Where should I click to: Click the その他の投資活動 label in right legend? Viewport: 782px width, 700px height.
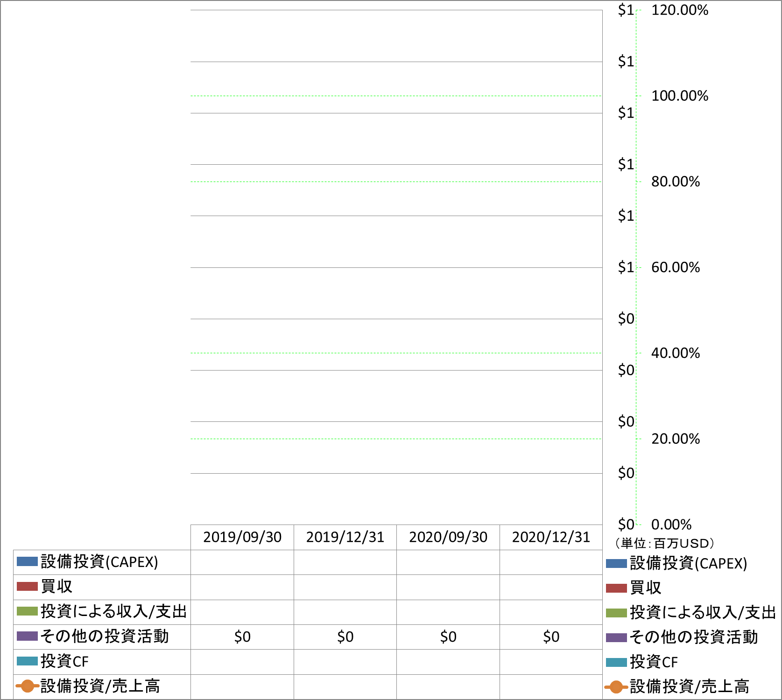(x=694, y=637)
